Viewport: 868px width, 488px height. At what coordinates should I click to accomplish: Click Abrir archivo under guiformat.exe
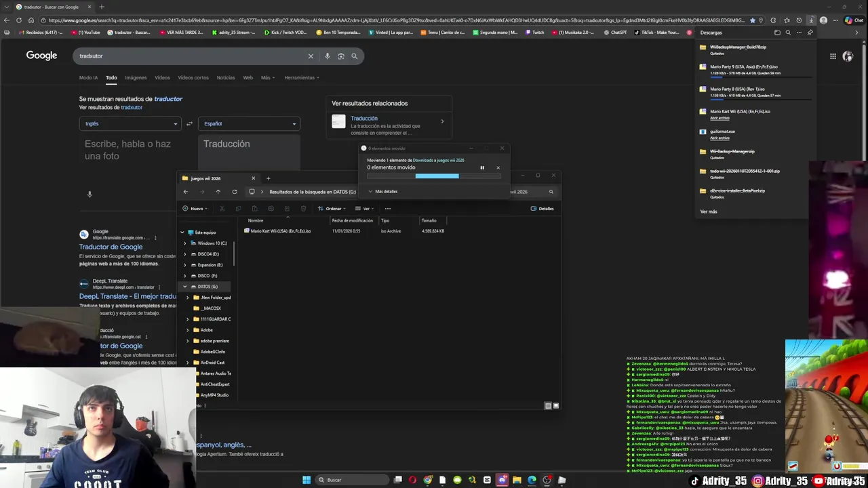click(719, 138)
